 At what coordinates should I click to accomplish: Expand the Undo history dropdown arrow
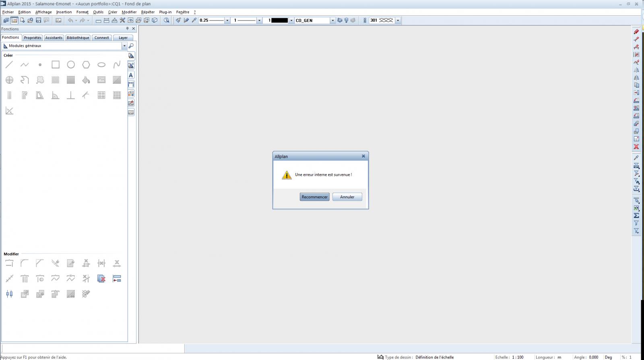tap(76, 20)
